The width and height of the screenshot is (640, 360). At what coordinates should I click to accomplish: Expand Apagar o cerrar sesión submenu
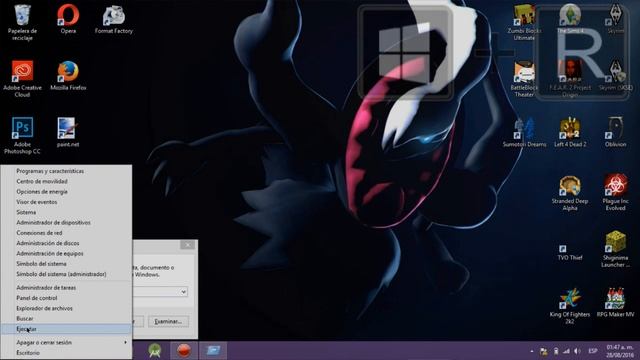[66, 342]
